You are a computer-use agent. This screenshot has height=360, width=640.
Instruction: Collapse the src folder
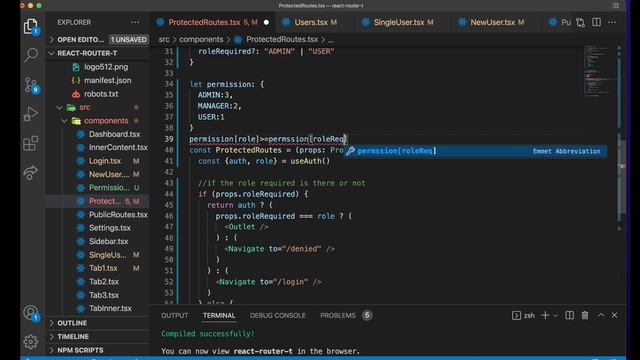(84, 107)
